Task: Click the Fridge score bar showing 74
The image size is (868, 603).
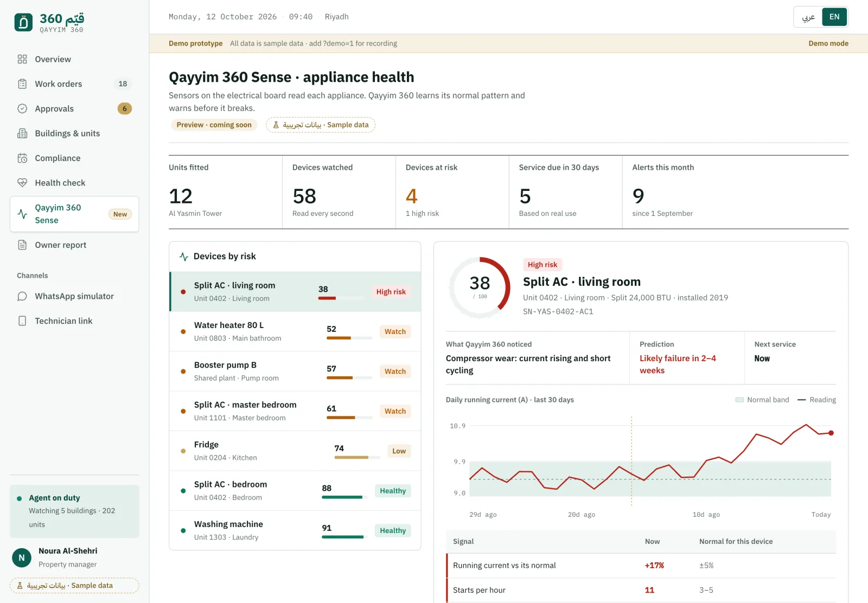Action: pos(357,457)
